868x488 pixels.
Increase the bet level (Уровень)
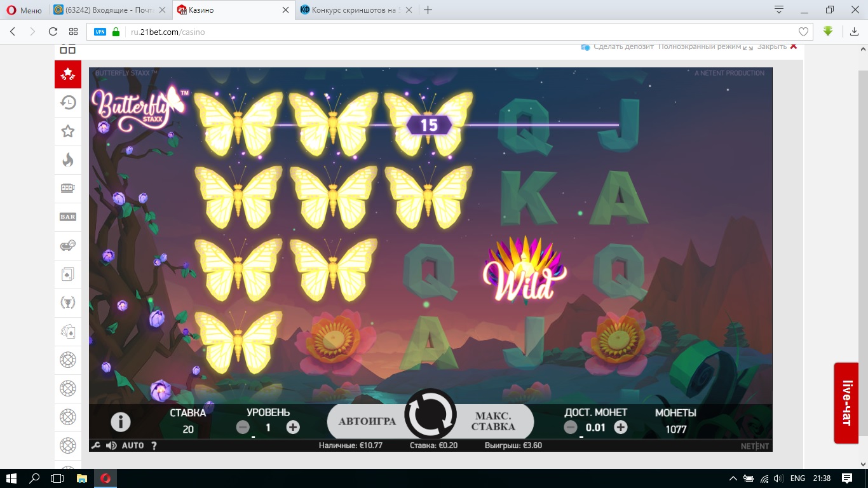point(293,427)
